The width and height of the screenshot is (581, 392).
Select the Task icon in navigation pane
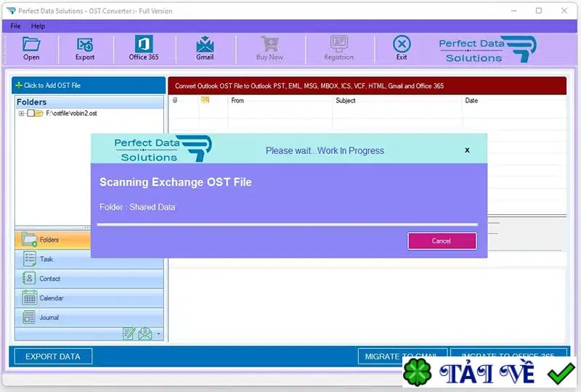point(29,258)
